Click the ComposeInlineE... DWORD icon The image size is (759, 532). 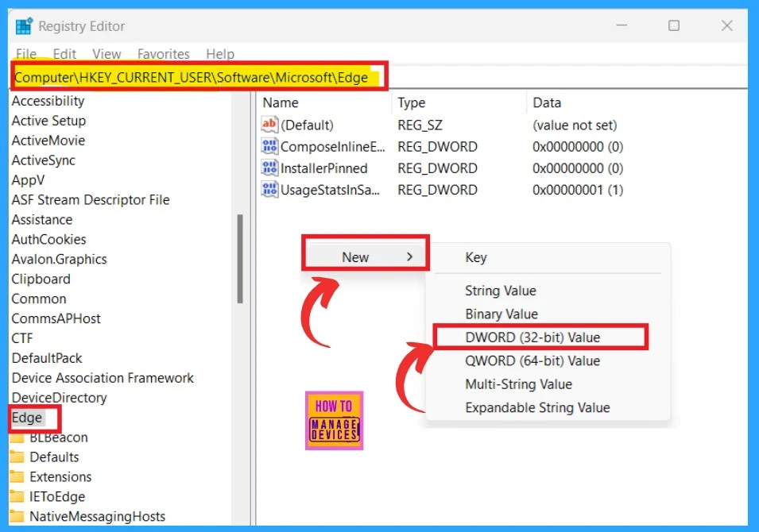click(269, 146)
